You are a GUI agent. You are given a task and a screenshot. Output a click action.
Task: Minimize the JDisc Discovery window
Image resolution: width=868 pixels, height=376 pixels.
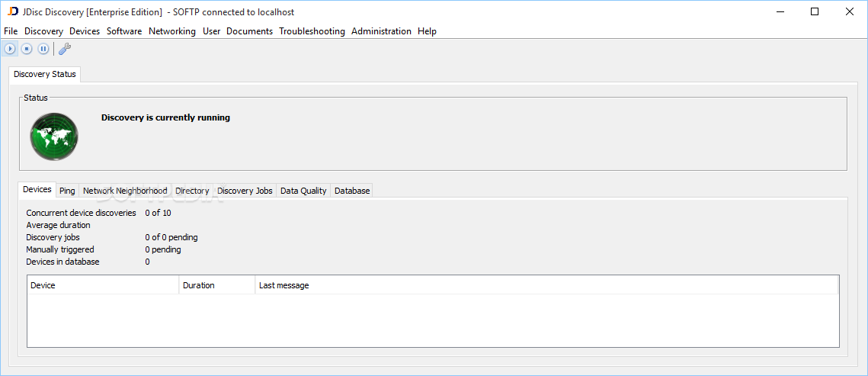[x=780, y=11]
